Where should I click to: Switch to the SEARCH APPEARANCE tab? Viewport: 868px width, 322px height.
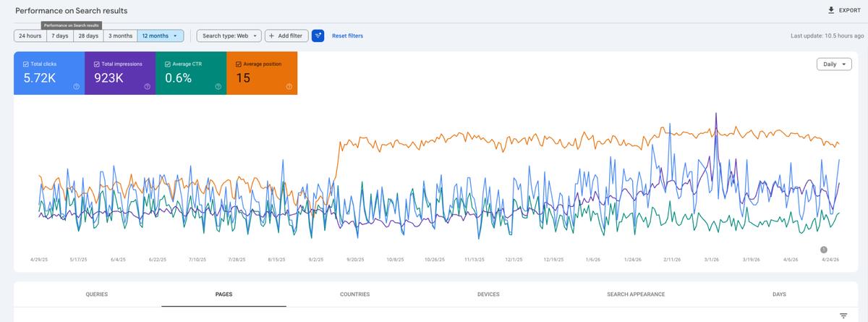pos(636,295)
